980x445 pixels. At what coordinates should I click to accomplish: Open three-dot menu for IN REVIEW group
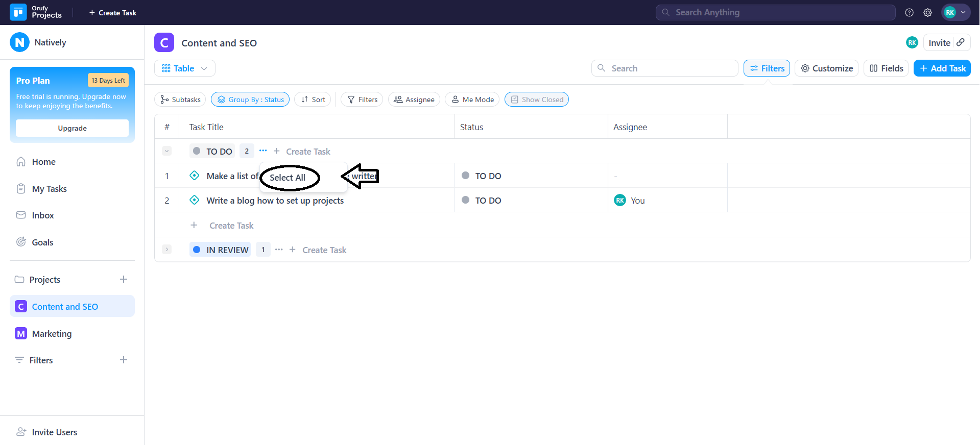tap(279, 250)
